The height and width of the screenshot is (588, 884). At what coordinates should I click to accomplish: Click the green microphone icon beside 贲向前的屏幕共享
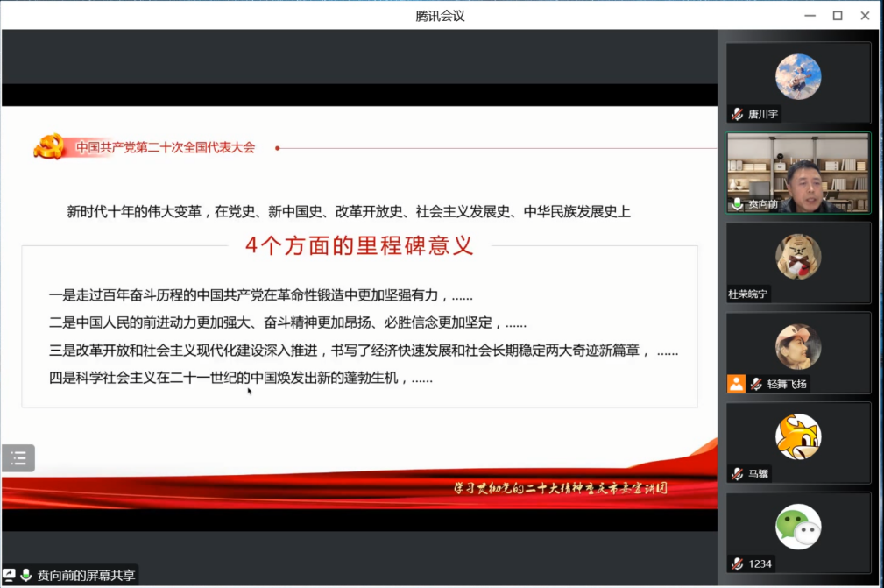(x=26, y=576)
